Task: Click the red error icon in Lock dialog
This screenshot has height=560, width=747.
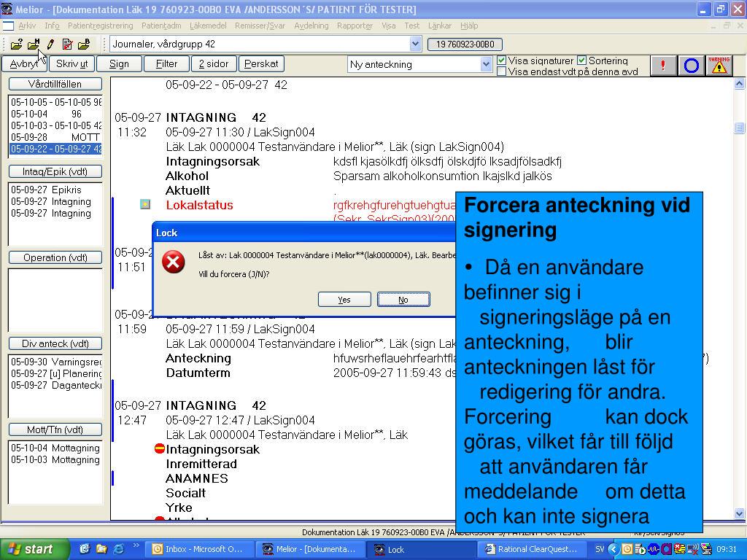Action: pyautogui.click(x=174, y=262)
